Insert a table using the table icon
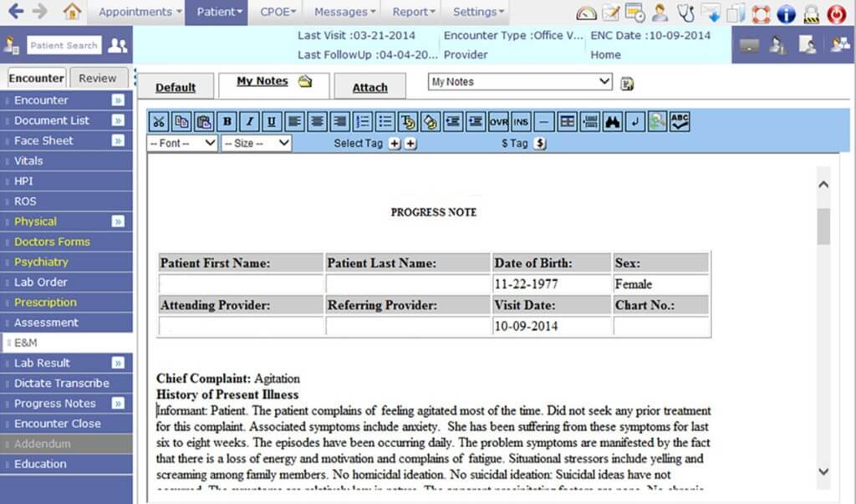Screen dimensions: 856x504 coord(567,121)
